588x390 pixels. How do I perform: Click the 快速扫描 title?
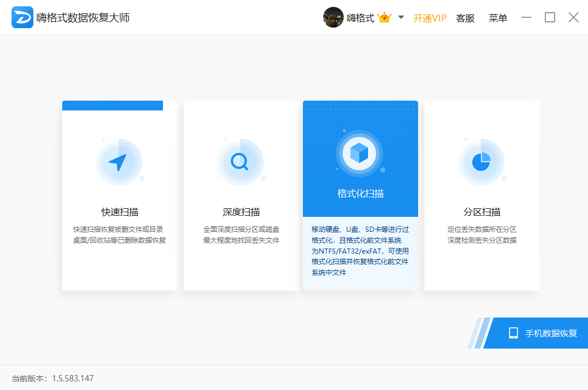tap(120, 212)
